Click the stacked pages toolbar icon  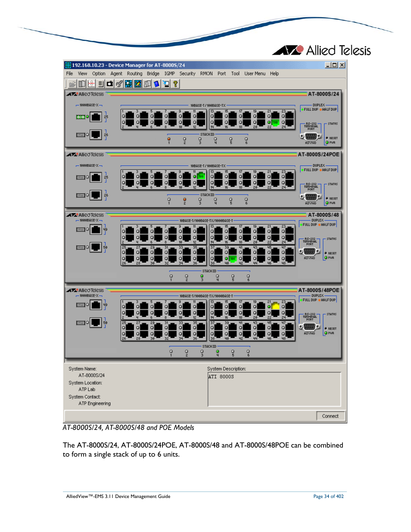pyautogui.click(x=147, y=84)
